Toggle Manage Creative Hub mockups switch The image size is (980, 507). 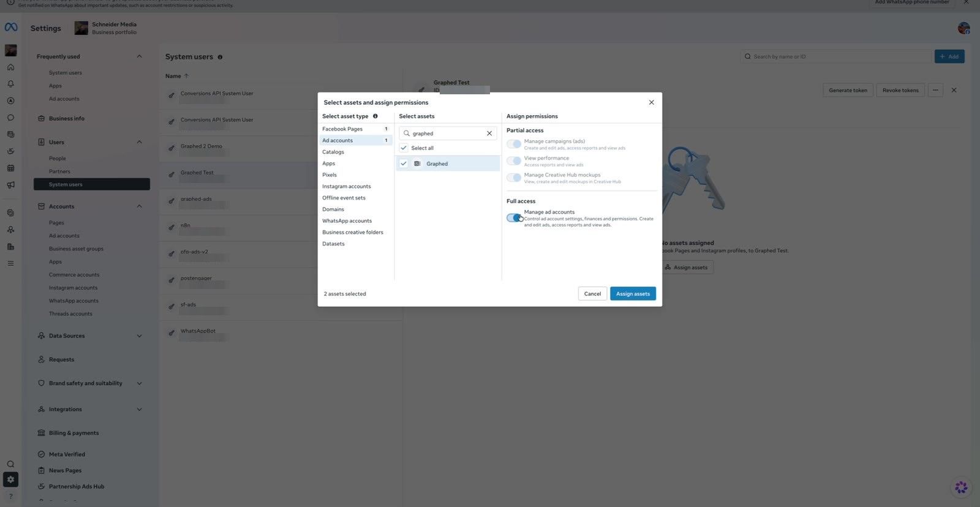pyautogui.click(x=514, y=178)
